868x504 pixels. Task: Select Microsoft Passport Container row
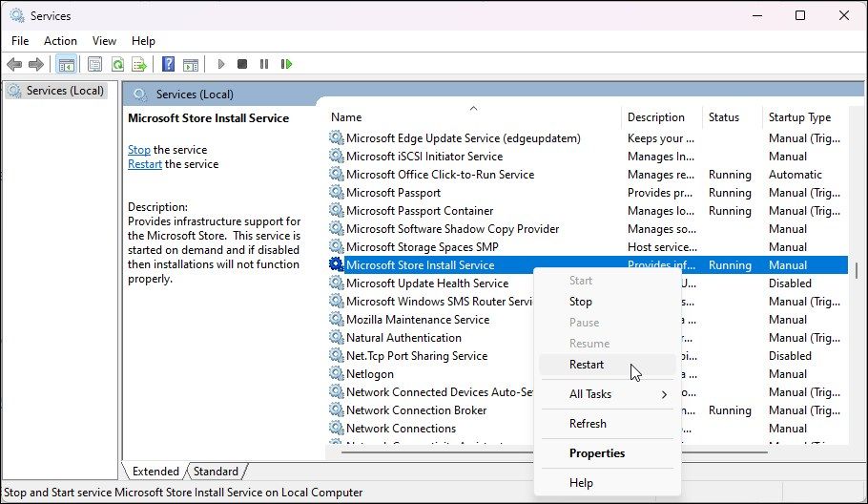588,210
